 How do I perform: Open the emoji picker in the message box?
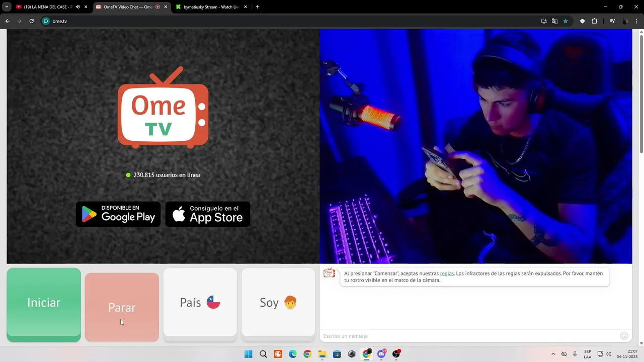(x=624, y=336)
